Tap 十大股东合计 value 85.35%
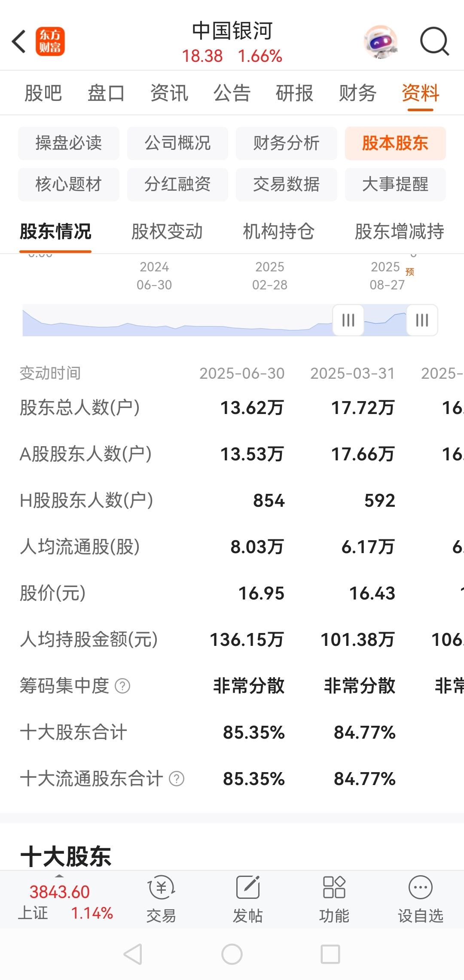464x980 pixels. click(254, 732)
